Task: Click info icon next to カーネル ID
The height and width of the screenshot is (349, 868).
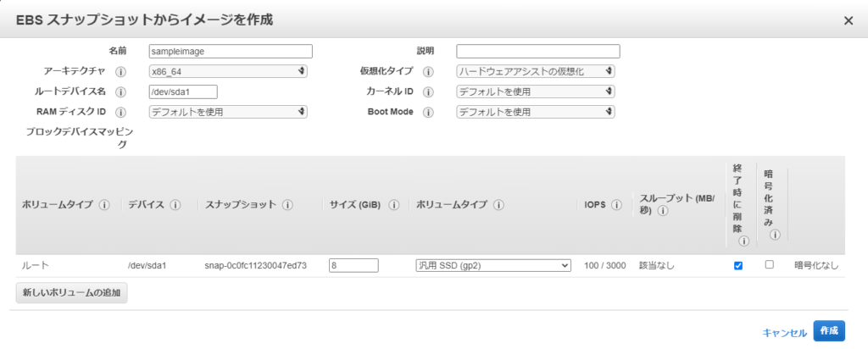Action: tap(428, 92)
